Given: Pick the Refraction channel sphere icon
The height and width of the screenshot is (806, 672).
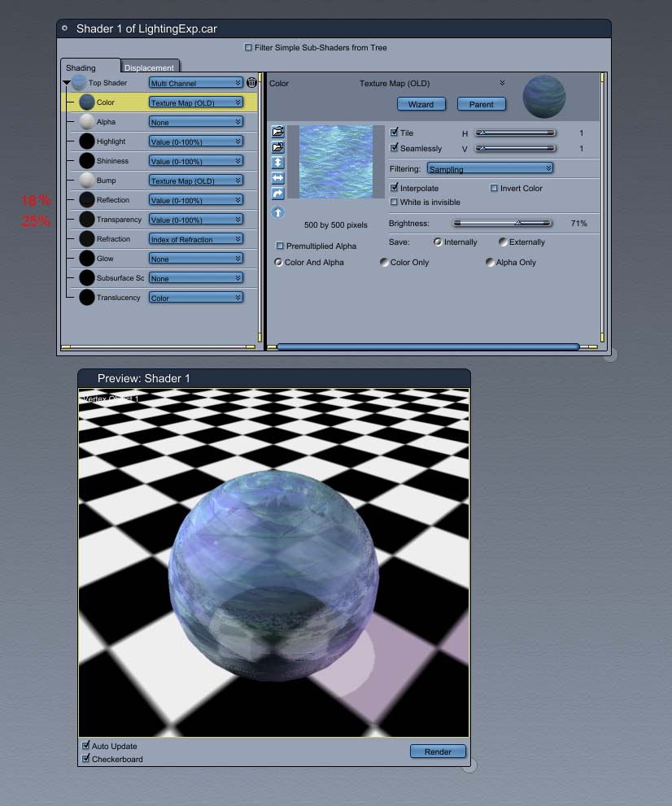Looking at the screenshot, I should click(x=87, y=238).
